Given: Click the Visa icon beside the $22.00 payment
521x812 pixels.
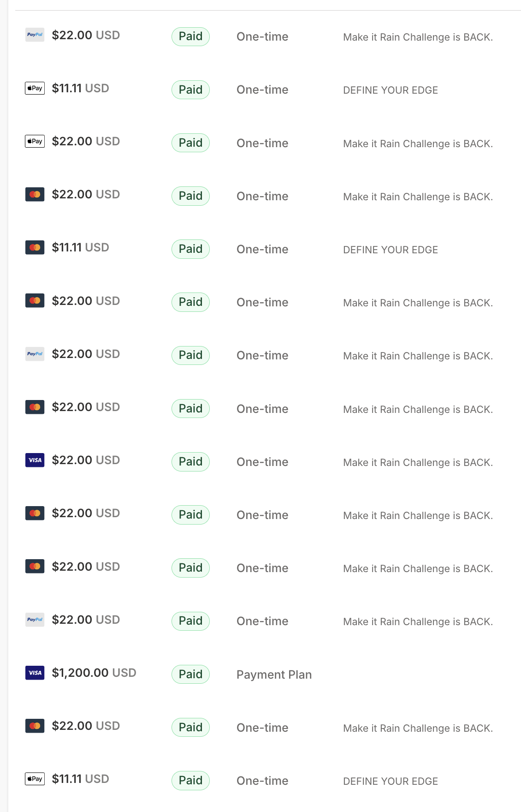Looking at the screenshot, I should 35,460.
